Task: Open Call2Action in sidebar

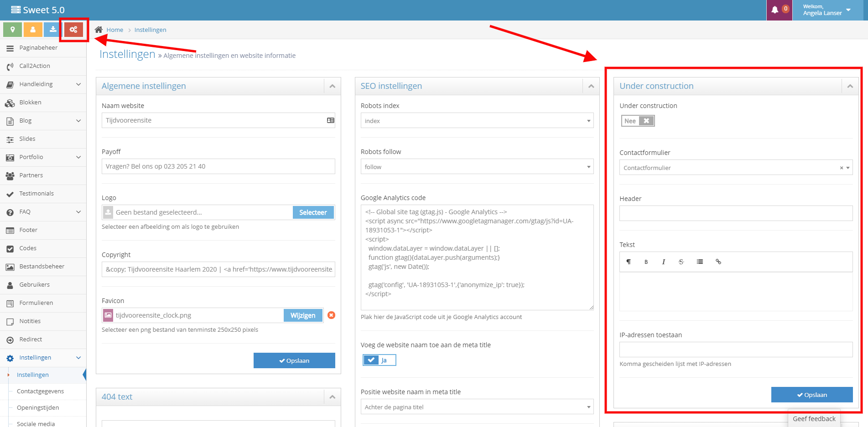Action: pyautogui.click(x=43, y=66)
